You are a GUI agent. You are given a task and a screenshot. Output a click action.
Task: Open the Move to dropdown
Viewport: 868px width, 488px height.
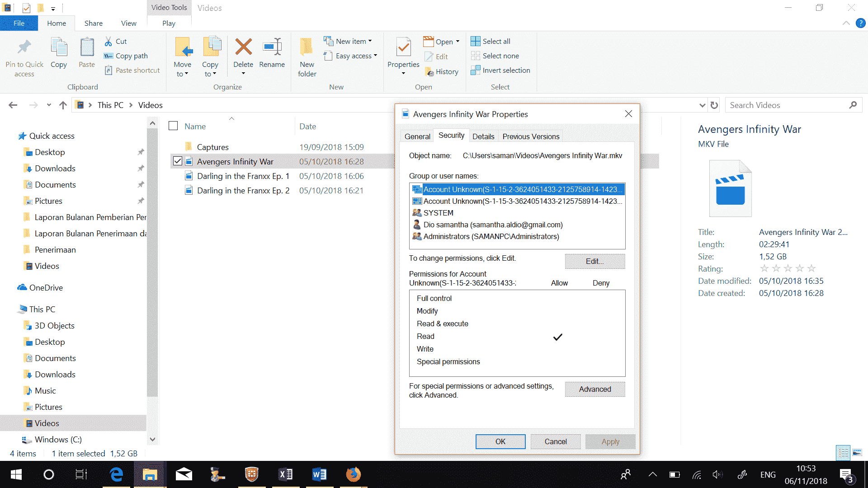(x=182, y=57)
